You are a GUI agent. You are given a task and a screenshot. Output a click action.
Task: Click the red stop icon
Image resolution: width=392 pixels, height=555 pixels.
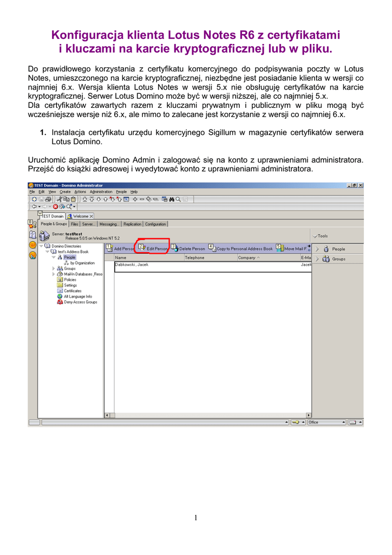[x=55, y=206]
